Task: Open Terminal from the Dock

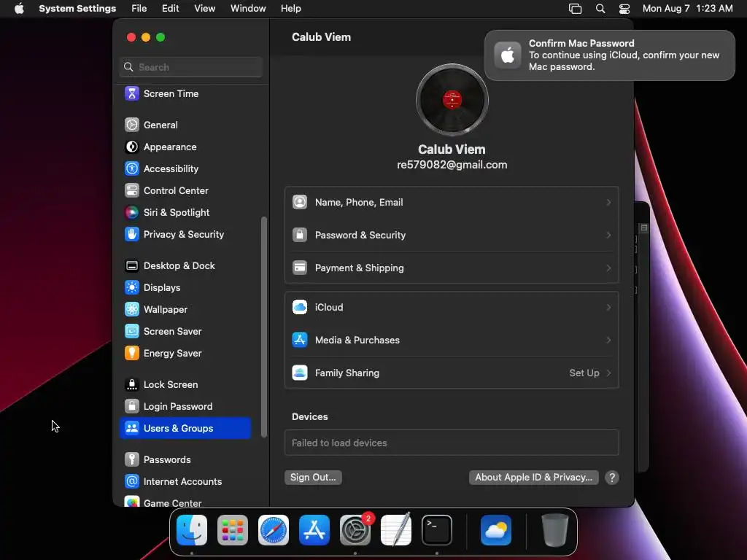Action: coord(437,530)
